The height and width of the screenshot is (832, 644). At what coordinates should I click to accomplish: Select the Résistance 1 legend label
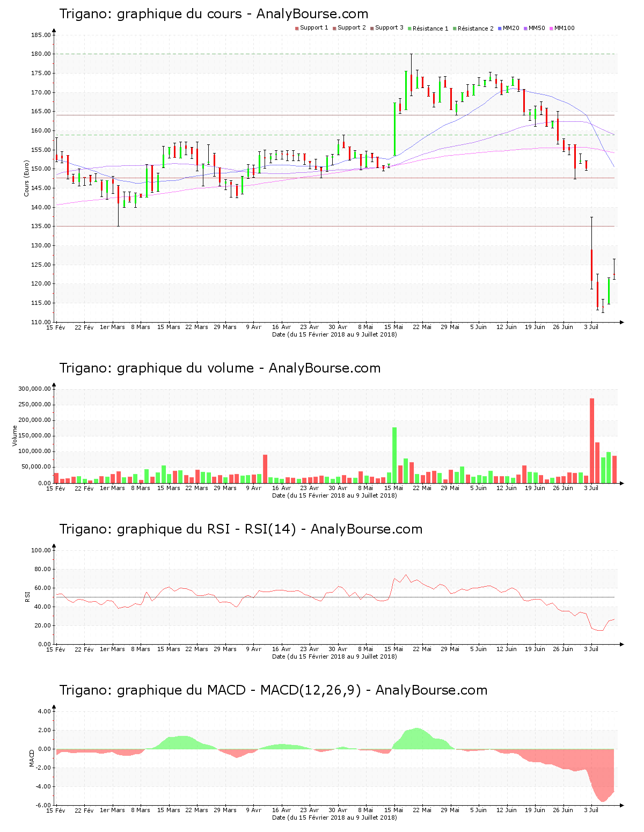pos(430,28)
